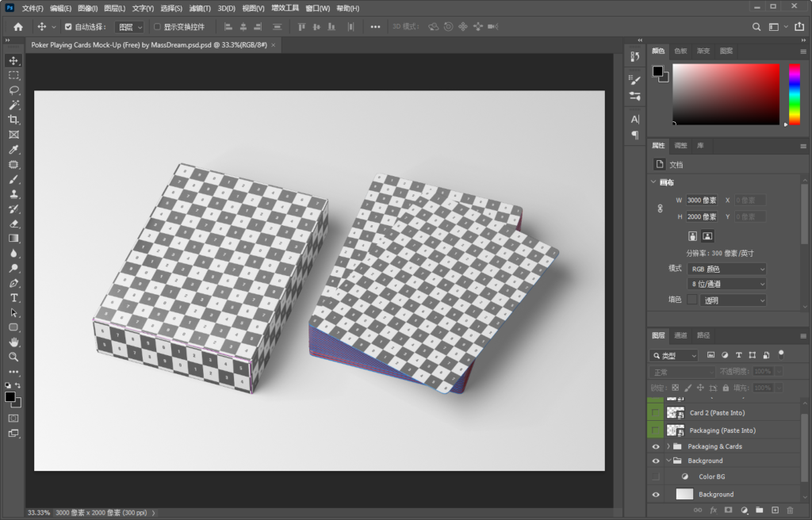Select the Lasso tool
The width and height of the screenshot is (812, 520).
13,90
